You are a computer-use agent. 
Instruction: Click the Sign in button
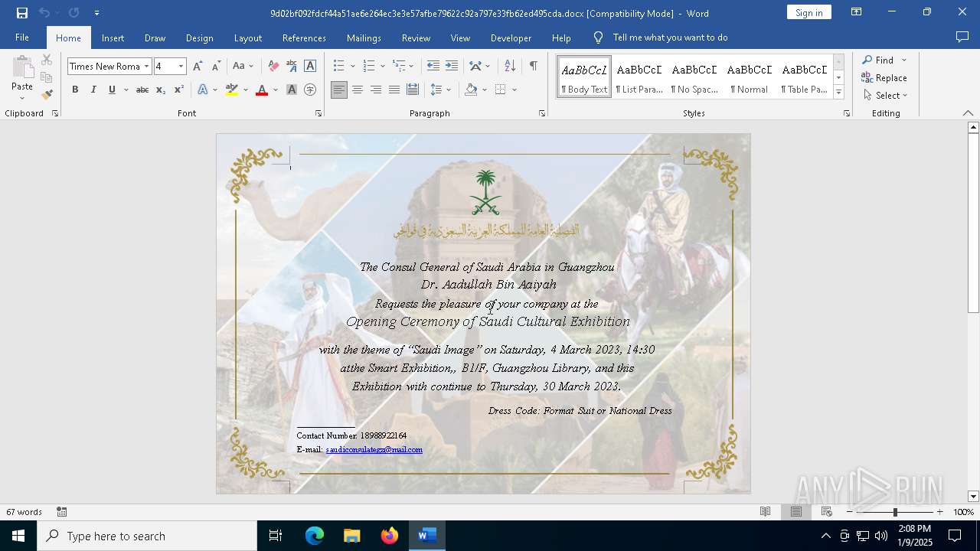pyautogui.click(x=808, y=12)
